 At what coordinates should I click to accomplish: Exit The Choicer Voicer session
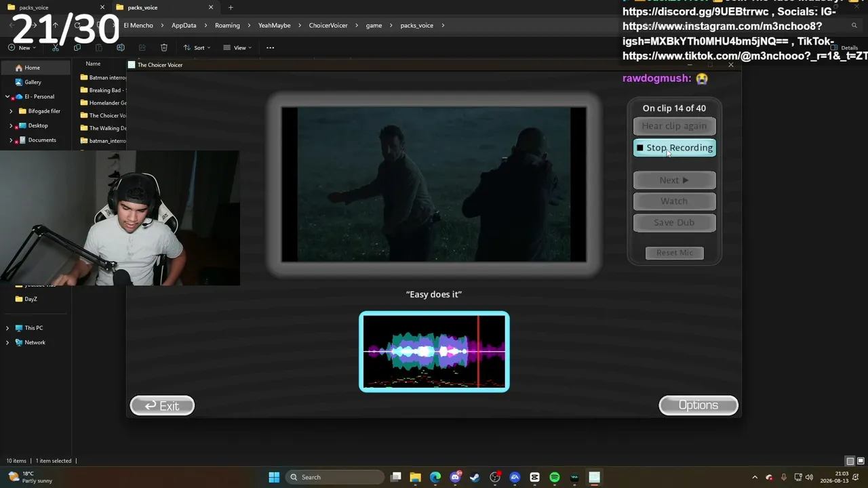point(162,406)
